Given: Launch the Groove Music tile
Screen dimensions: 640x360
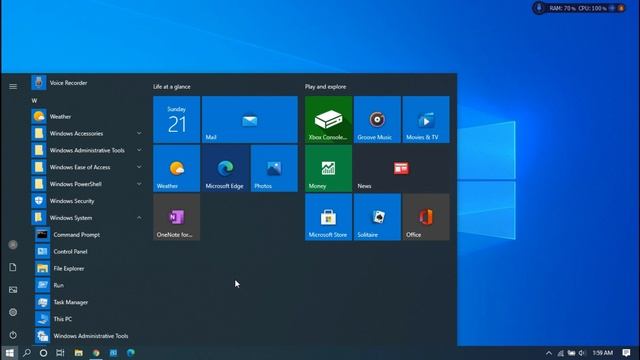Looking at the screenshot, I should 377,120.
